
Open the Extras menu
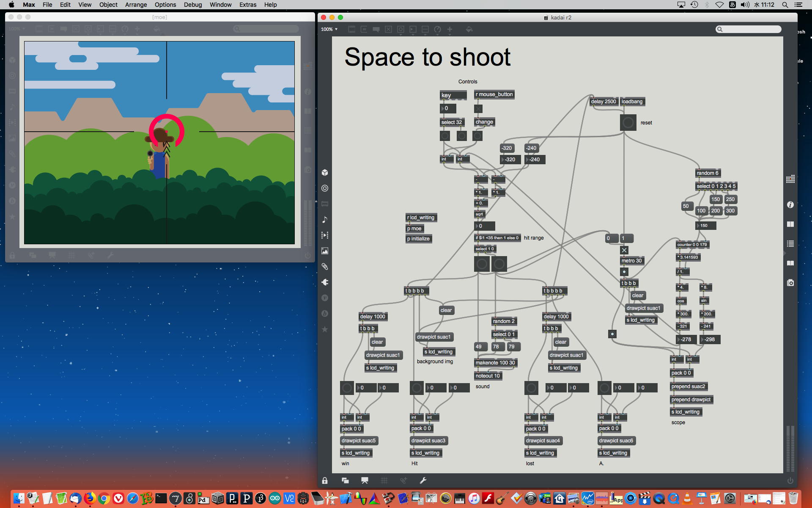247,5
